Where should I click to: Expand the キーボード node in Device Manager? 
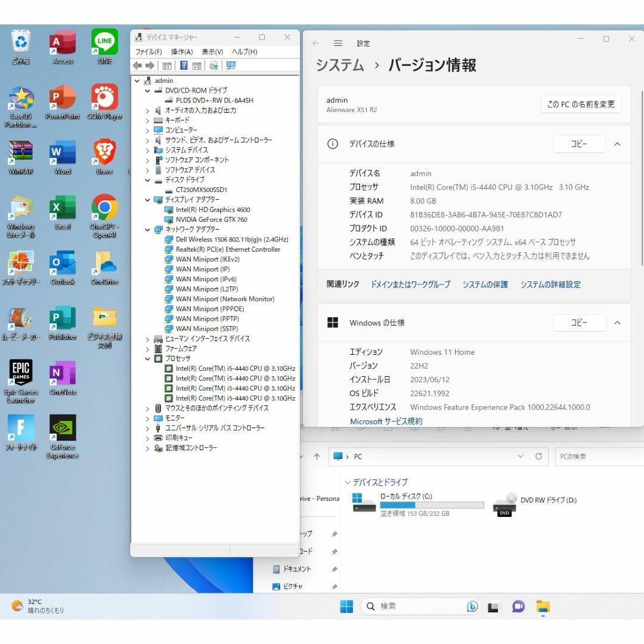tap(147, 120)
